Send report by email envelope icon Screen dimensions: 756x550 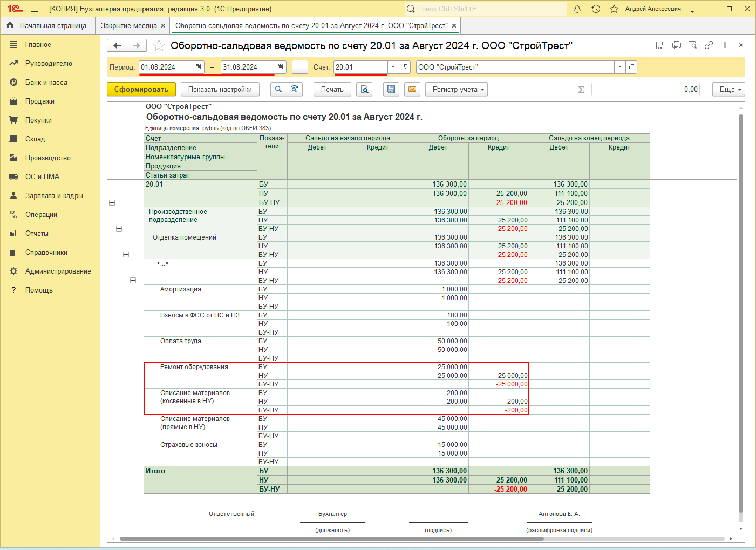click(412, 89)
